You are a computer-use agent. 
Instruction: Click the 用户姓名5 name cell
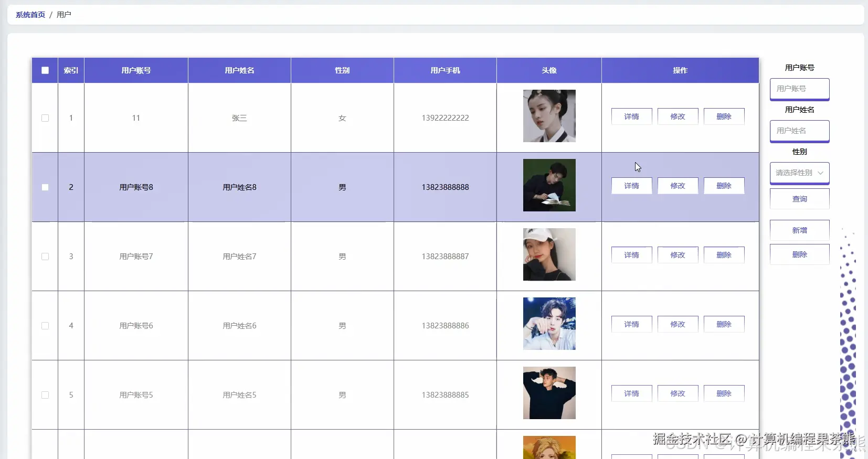click(x=239, y=395)
